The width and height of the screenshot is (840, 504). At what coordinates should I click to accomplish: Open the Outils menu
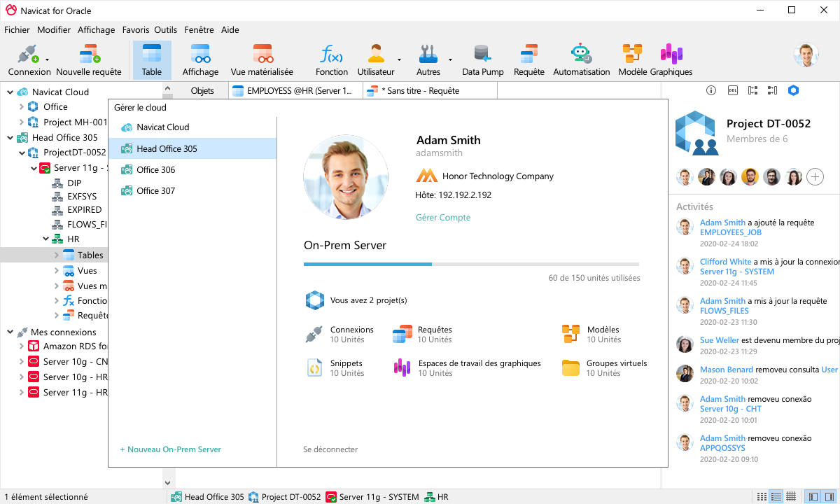(x=166, y=30)
